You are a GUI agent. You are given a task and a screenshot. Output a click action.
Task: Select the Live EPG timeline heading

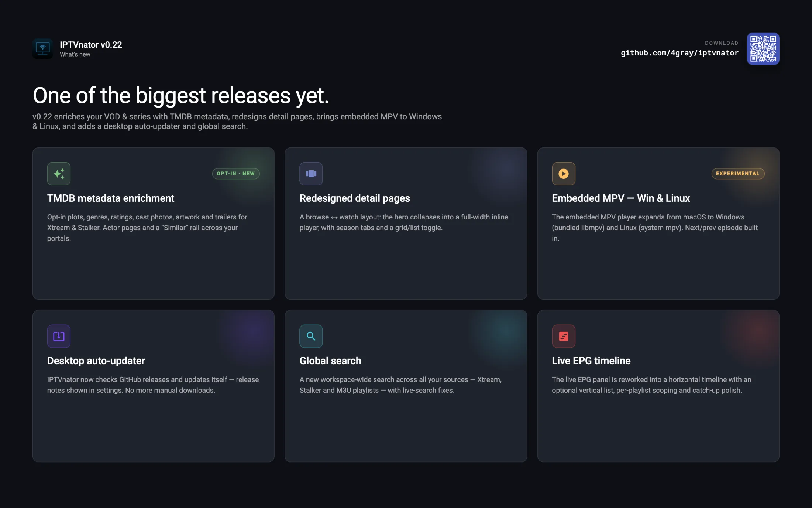pos(591,361)
